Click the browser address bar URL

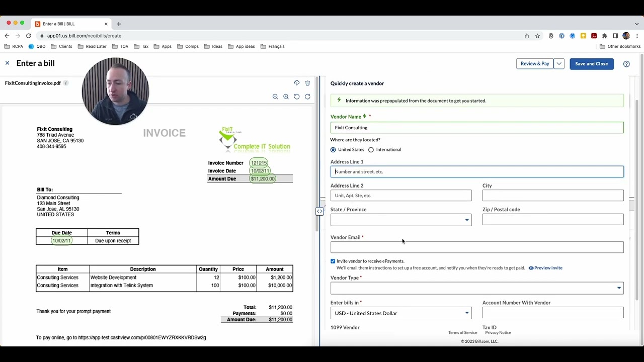click(x=84, y=36)
